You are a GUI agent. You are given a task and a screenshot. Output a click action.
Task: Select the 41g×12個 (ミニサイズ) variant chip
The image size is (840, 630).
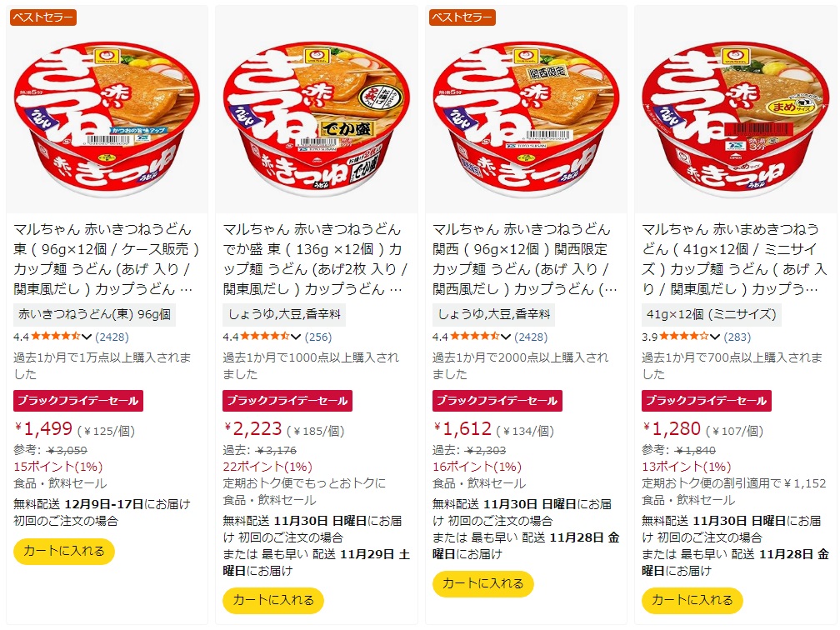712,314
